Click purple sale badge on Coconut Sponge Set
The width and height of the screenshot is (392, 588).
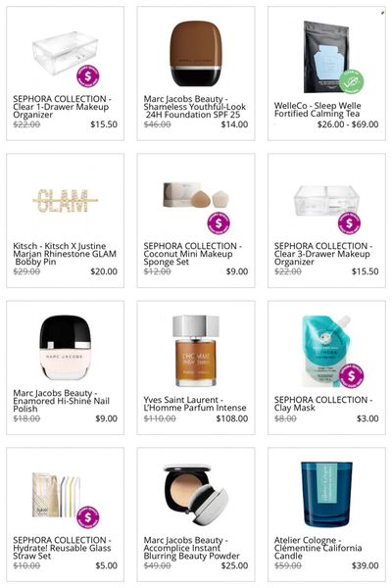219,223
